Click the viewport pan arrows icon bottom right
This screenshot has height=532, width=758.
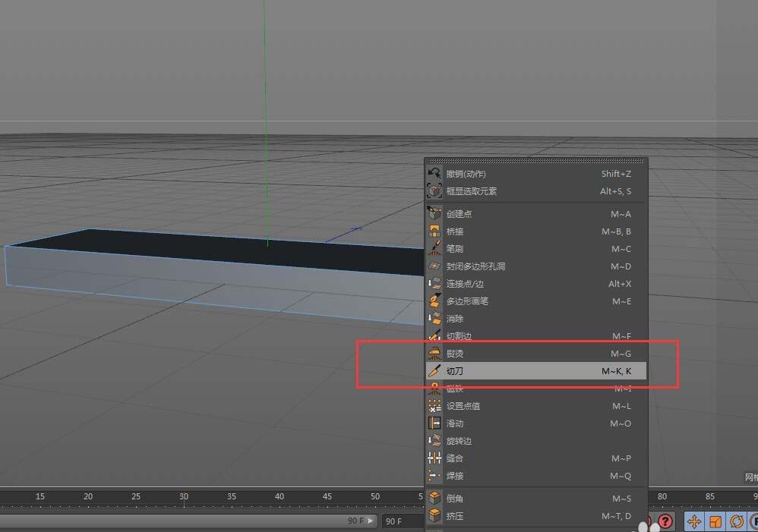[694, 522]
